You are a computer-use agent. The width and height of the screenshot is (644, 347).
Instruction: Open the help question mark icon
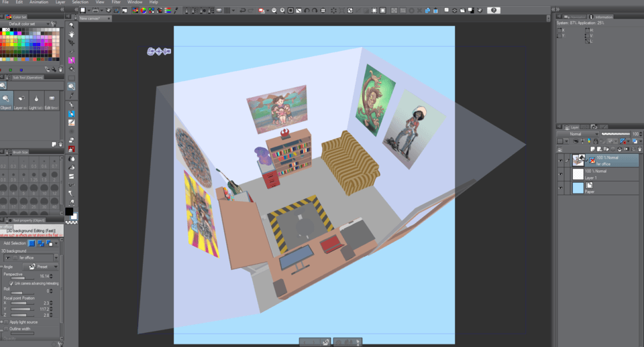(494, 10)
